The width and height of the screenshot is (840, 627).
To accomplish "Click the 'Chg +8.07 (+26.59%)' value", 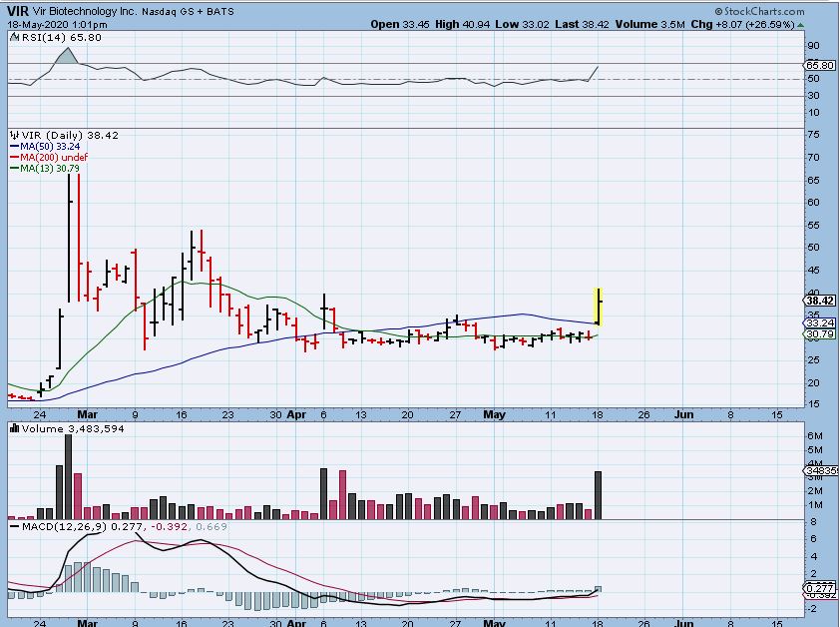I will [x=742, y=24].
